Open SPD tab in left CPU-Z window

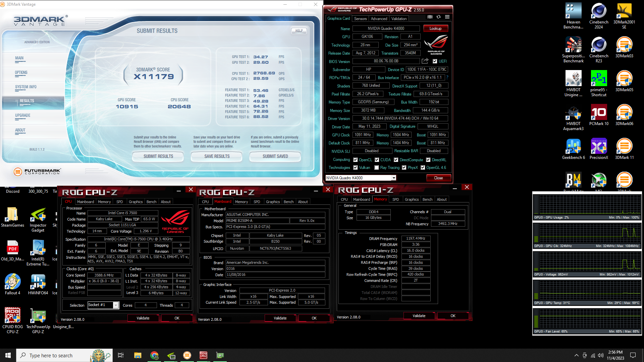tap(119, 202)
